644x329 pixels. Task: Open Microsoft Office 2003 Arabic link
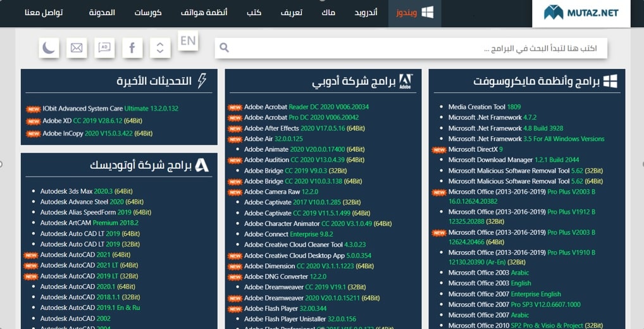(488, 273)
